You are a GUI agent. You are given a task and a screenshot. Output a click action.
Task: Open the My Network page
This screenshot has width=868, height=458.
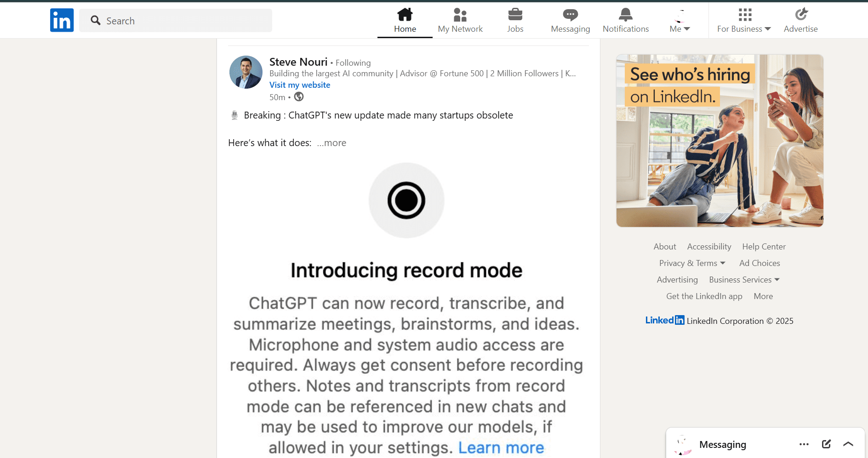click(460, 21)
